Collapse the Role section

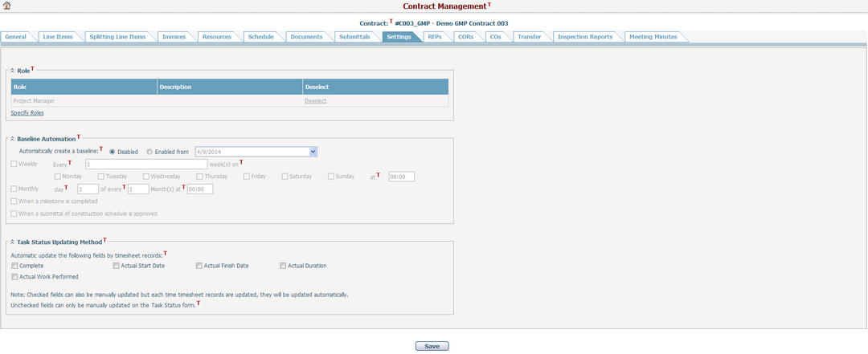tap(13, 71)
